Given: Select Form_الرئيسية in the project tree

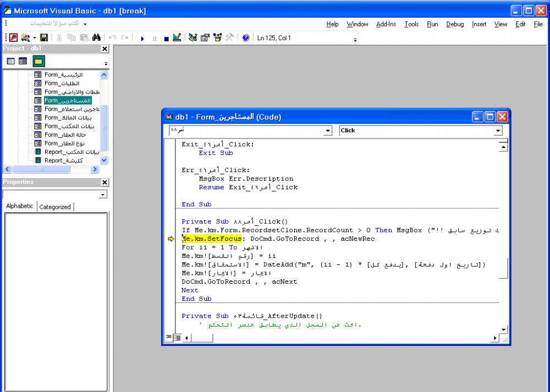Looking at the screenshot, I should coord(63,75).
